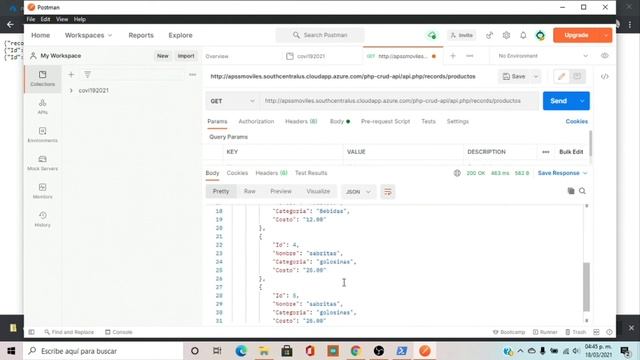This screenshot has height=360, width=640.
Task: Open the Environments sidebar panel
Action: (x=42, y=135)
